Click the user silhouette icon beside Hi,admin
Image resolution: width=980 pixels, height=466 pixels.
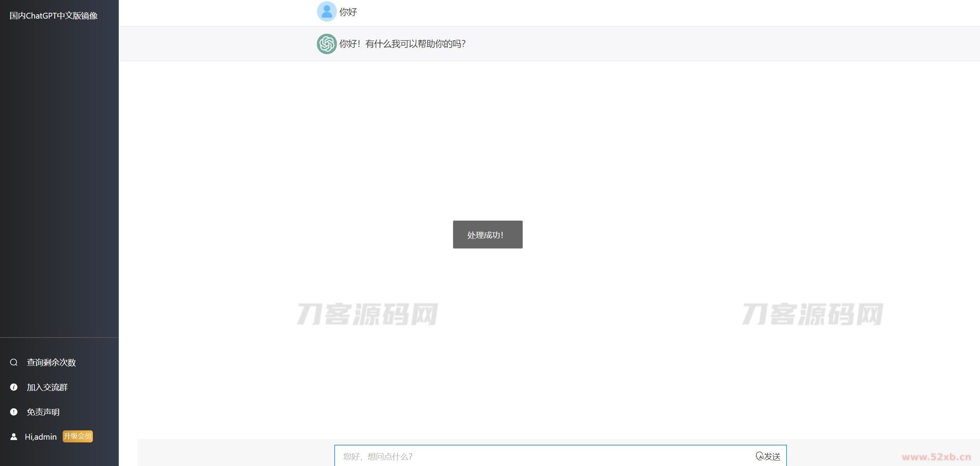coord(14,437)
